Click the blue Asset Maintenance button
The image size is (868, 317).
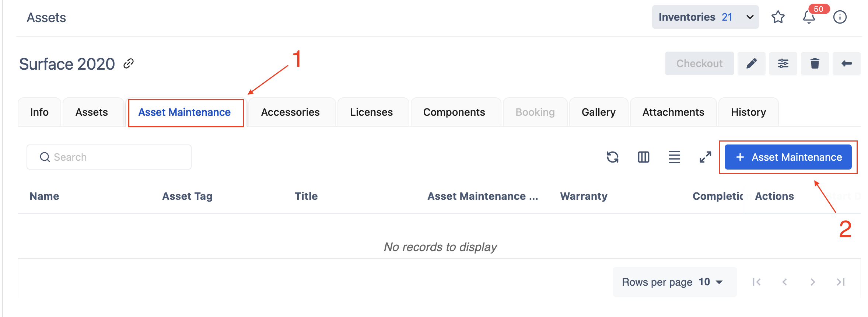click(788, 157)
